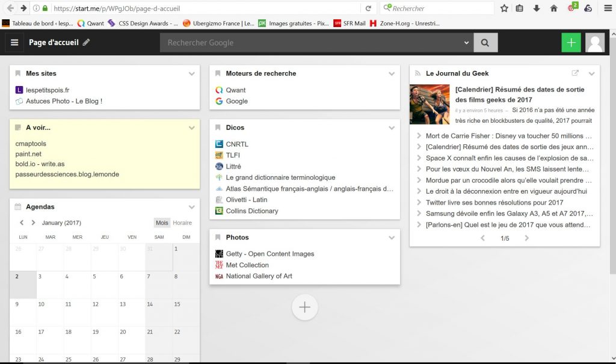
Task: Open the search engine selector dropdown
Action: click(467, 43)
